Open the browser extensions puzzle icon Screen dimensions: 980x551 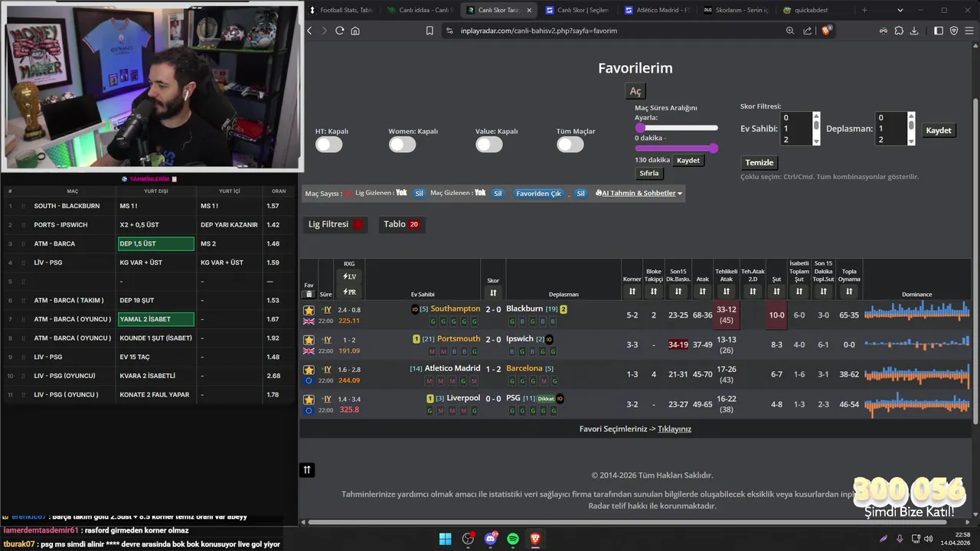tap(899, 31)
